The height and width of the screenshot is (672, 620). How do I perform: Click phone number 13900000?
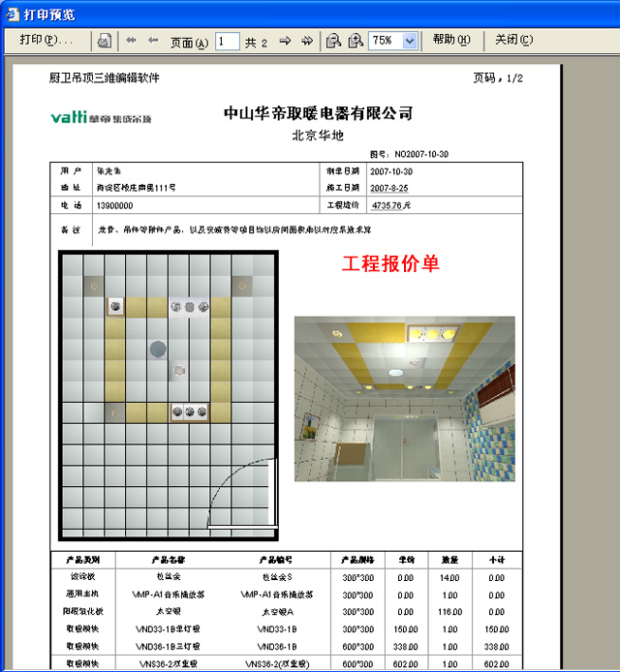coord(115,205)
